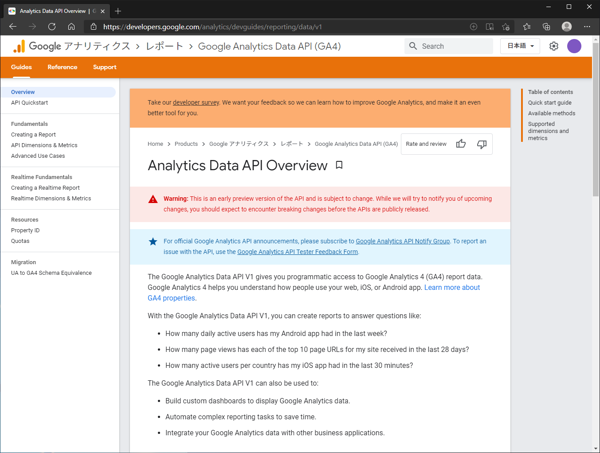
Task: Close the Analytics Data API Overview tab
Action: (x=103, y=11)
